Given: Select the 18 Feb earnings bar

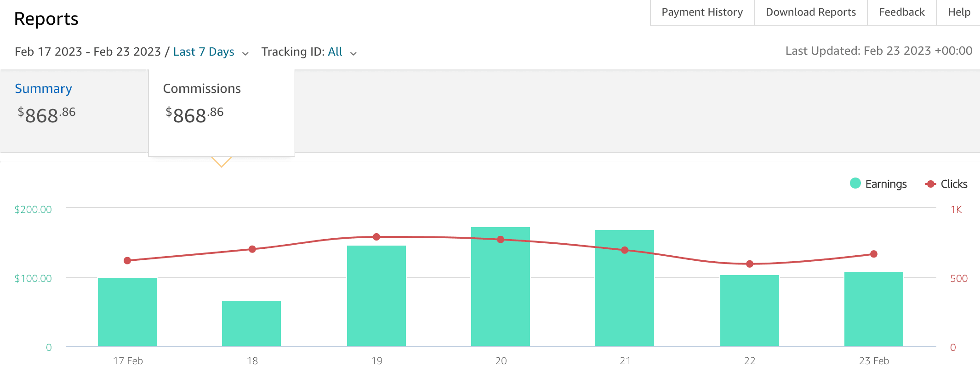Looking at the screenshot, I should [251, 323].
